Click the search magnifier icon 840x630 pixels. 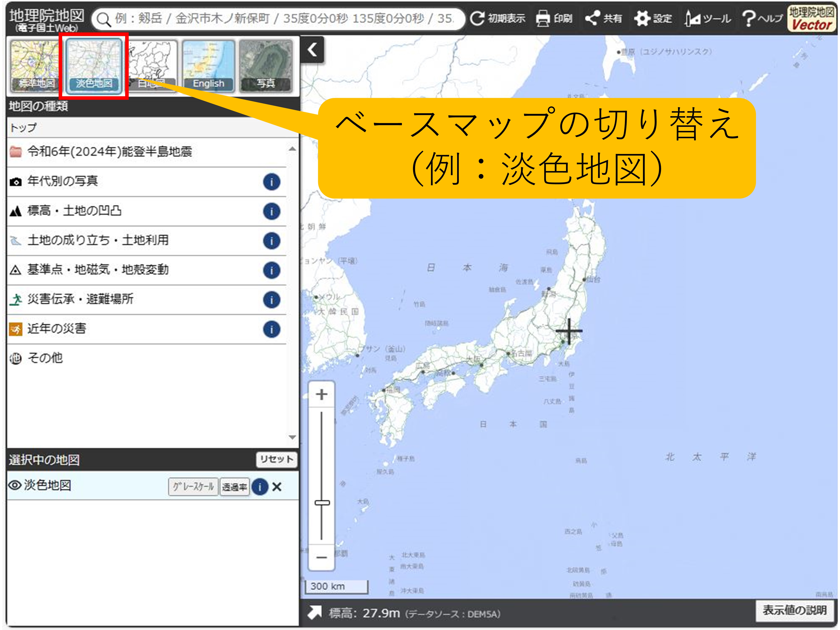tap(103, 19)
